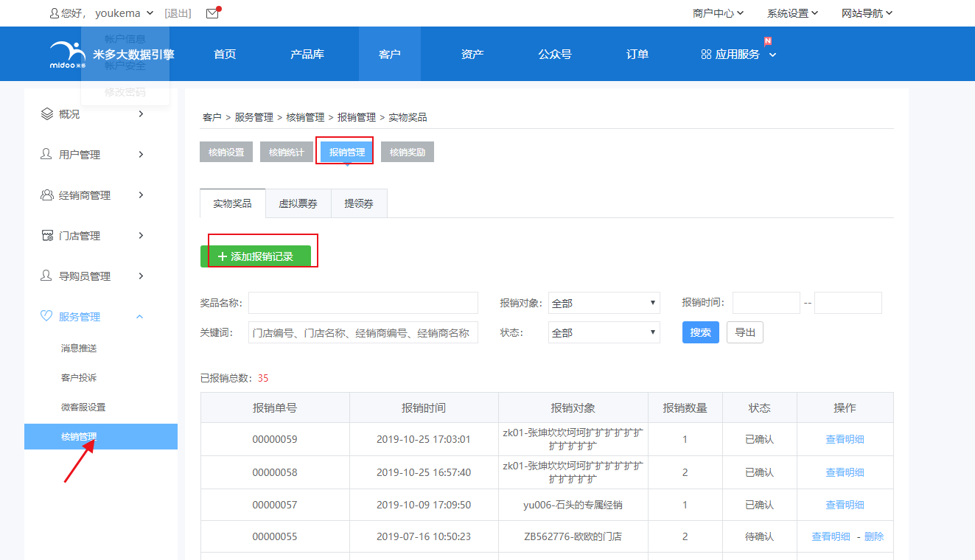Viewport: 975px width, 560px height.
Task: Go to 首页 in the top navigation
Action: click(x=225, y=55)
